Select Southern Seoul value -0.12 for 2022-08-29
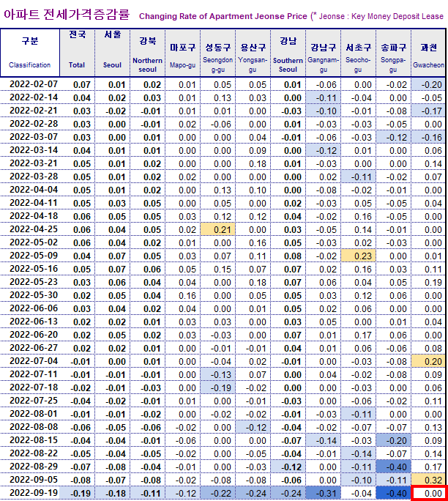The image size is (448, 501). click(288, 467)
